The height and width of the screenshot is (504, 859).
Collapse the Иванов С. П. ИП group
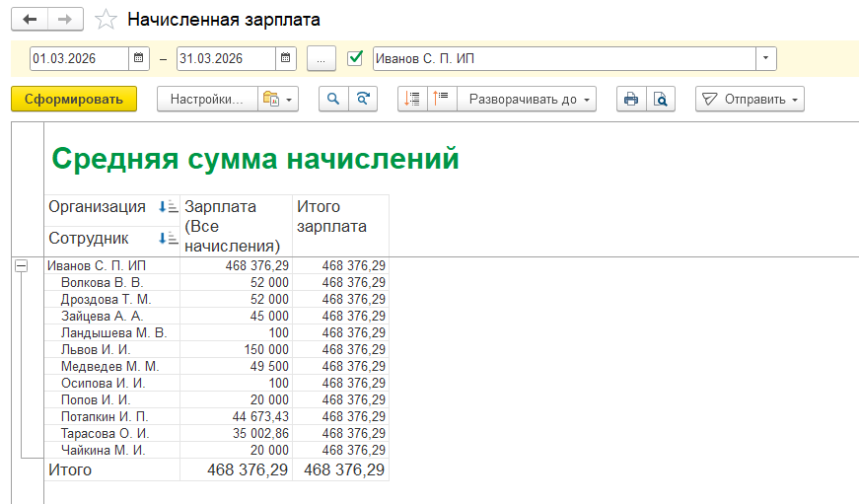click(22, 266)
